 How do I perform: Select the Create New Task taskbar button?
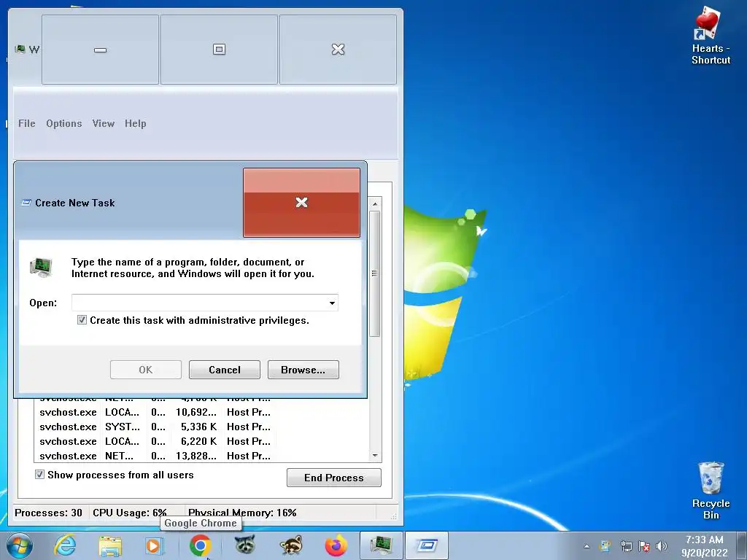pyautogui.click(x=427, y=545)
